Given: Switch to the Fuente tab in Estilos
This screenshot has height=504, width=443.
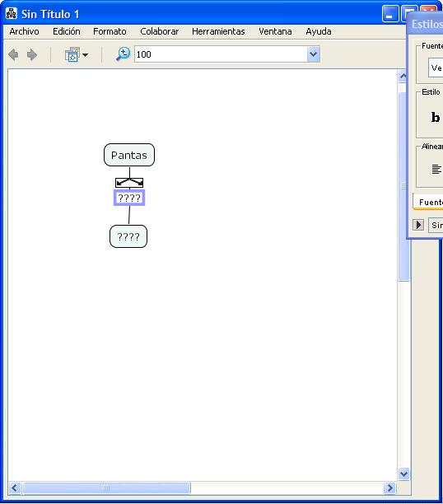Looking at the screenshot, I should coord(430,203).
